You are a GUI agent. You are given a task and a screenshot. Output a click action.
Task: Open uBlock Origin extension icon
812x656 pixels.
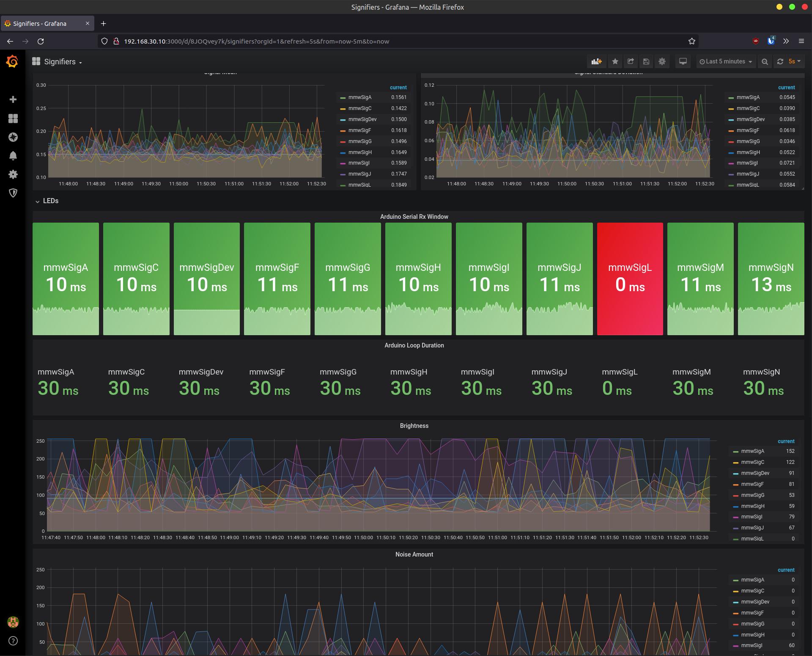[756, 41]
